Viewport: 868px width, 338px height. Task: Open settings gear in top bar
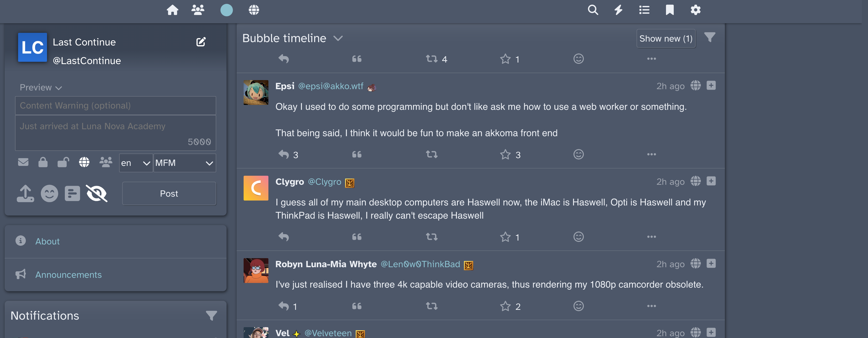[x=695, y=10]
